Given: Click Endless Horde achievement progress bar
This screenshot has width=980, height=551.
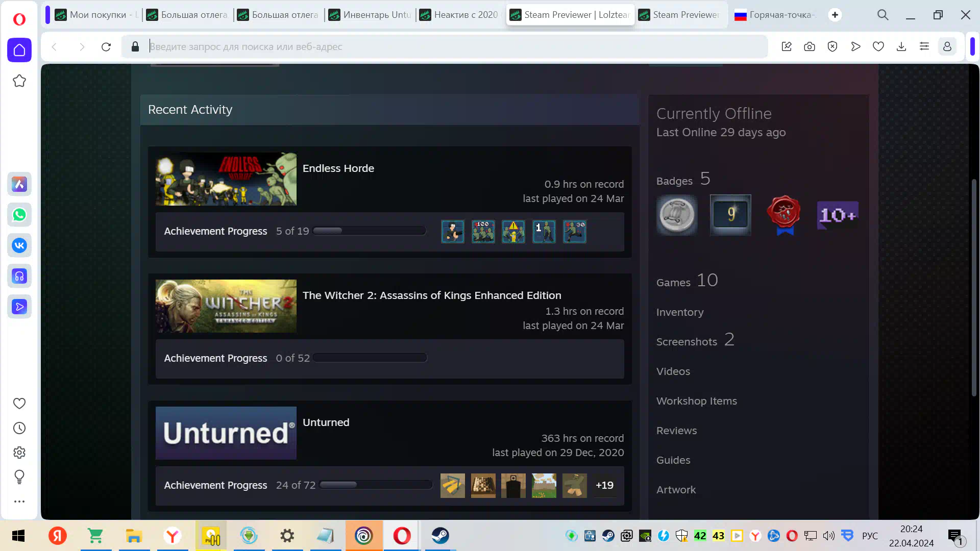Looking at the screenshot, I should coord(369,231).
